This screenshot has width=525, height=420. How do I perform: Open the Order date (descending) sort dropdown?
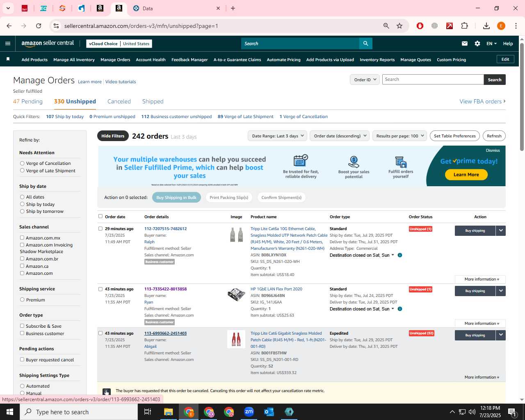click(340, 136)
